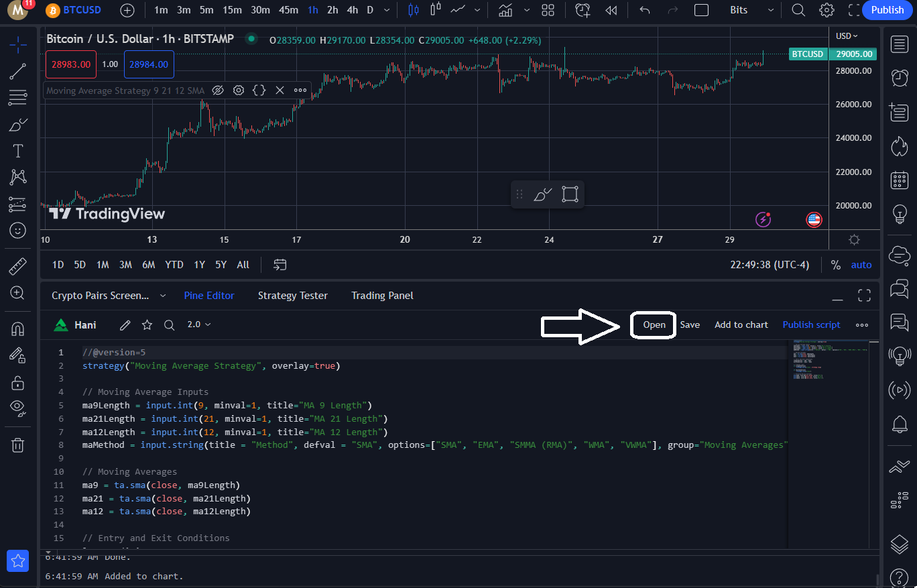Switch to the Strategy Tester tab

pos(293,295)
